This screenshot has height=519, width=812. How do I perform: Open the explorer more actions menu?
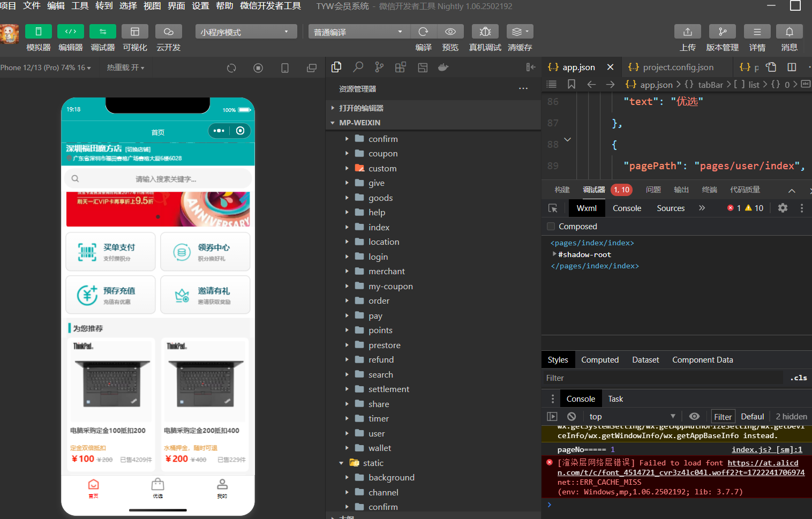pyautogui.click(x=523, y=88)
